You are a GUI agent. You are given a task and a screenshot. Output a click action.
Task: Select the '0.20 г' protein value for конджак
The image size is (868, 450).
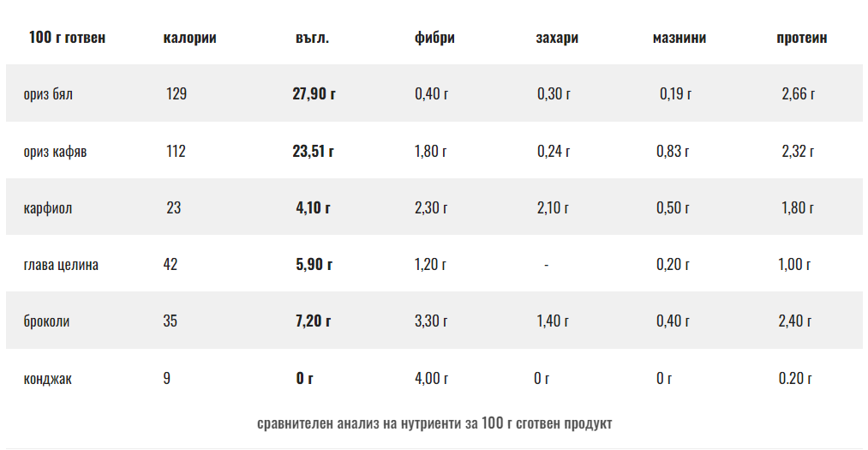click(x=795, y=378)
